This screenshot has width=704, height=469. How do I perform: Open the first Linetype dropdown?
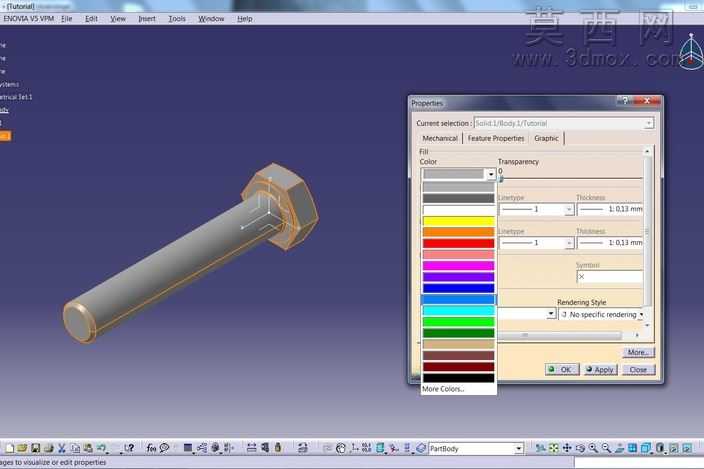569,209
